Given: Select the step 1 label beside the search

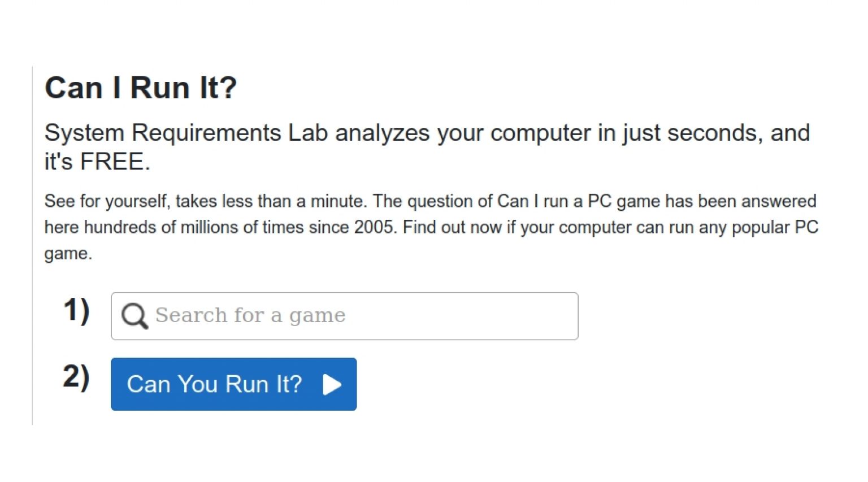Looking at the screenshot, I should [77, 310].
